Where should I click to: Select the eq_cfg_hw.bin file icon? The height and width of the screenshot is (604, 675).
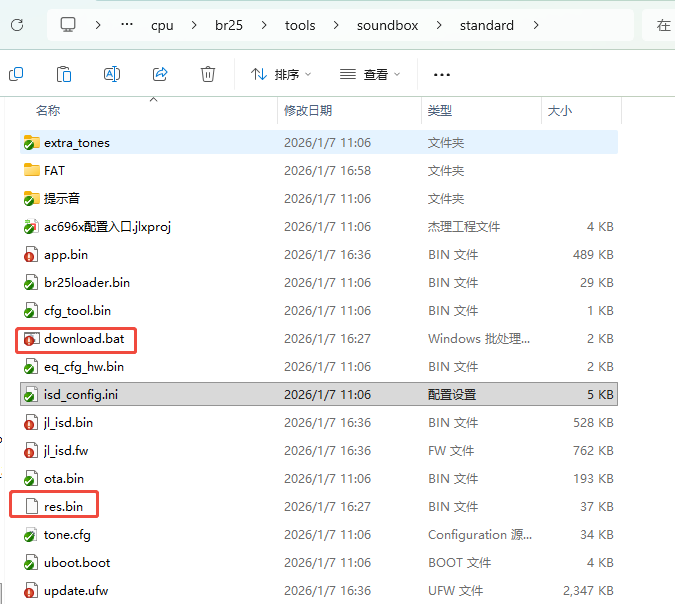click(x=31, y=366)
